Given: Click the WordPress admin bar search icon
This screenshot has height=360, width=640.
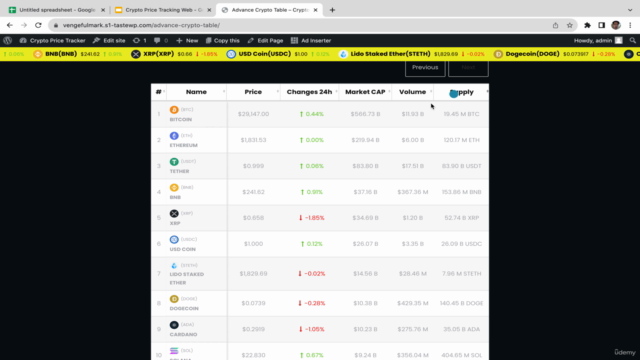Looking at the screenshot, I should pos(633,40).
